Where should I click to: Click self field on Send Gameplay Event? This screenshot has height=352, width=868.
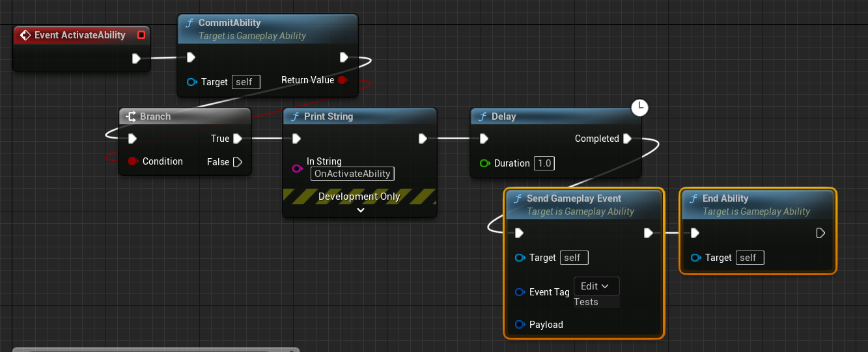[x=574, y=258]
